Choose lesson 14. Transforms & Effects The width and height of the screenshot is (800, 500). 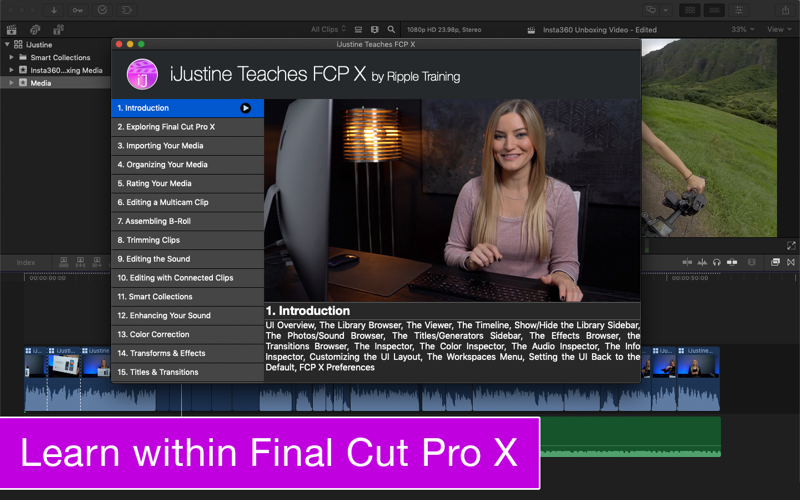click(x=187, y=354)
